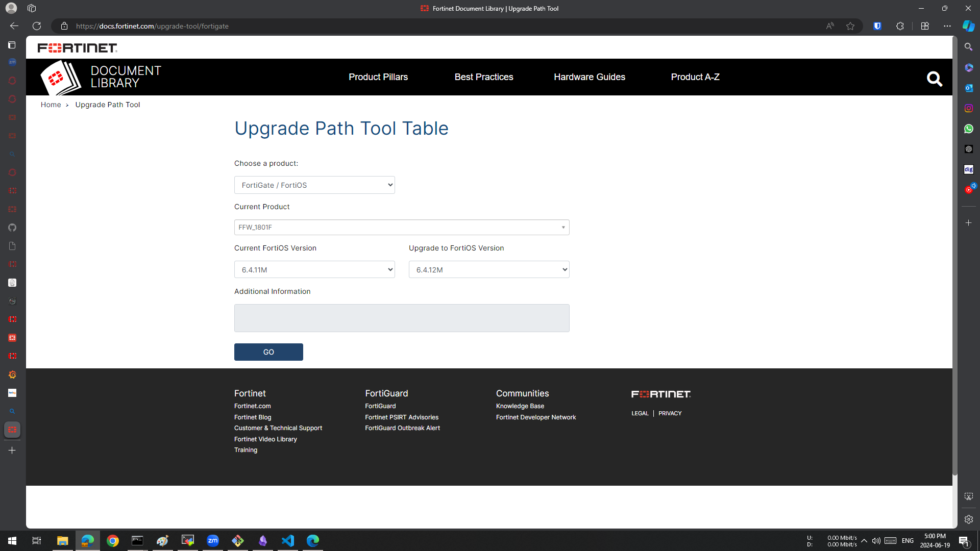This screenshot has height=551, width=980.
Task: Open the sidebar screenshot tool icon
Action: pyautogui.click(x=968, y=496)
